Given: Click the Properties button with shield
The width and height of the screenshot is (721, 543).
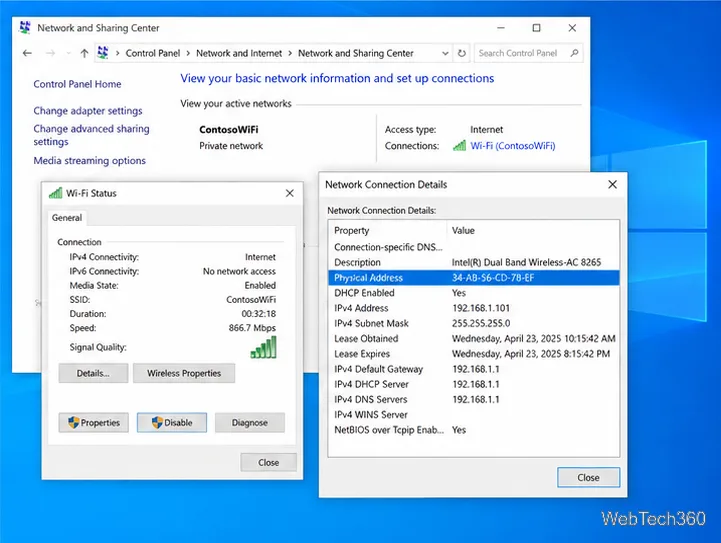Looking at the screenshot, I should [93, 423].
